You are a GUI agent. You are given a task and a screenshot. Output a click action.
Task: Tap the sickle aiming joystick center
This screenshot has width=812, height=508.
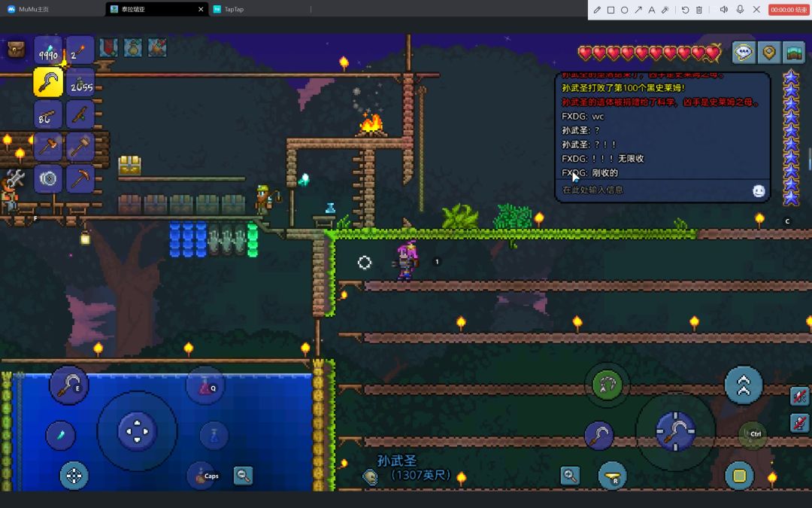[676, 431]
